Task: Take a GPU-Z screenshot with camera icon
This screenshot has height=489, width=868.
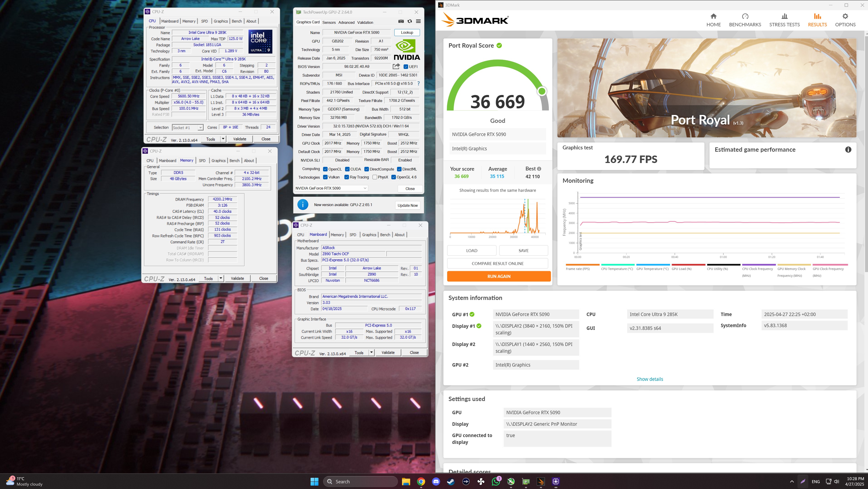Action: coord(401,21)
